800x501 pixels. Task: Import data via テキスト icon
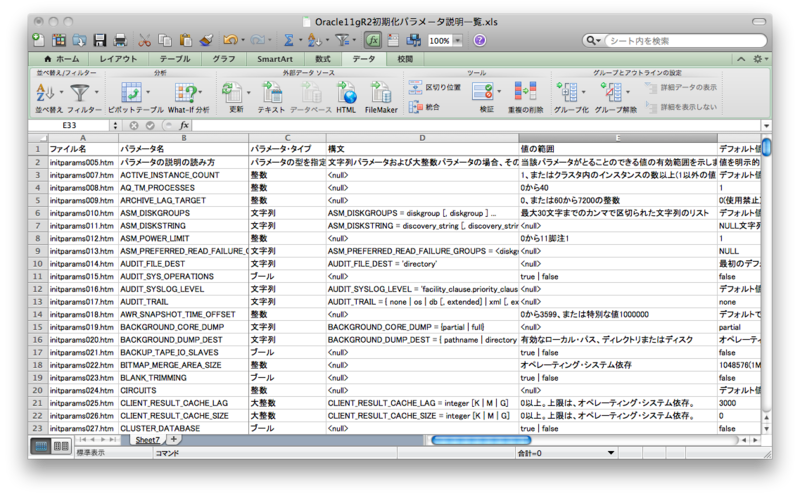[x=272, y=93]
